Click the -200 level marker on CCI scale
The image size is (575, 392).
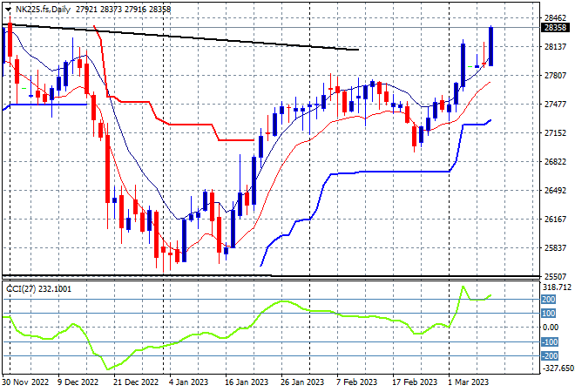point(550,356)
